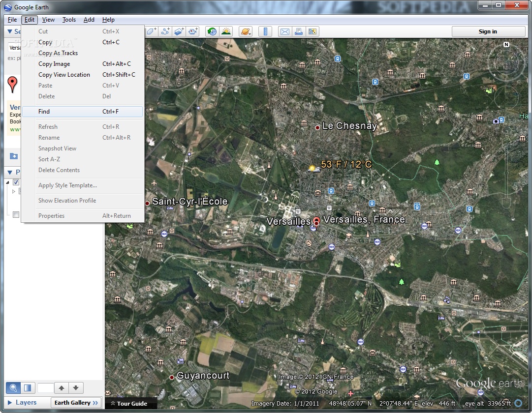Click the move joystick navigation control
The image size is (532, 413).
coord(506,98)
